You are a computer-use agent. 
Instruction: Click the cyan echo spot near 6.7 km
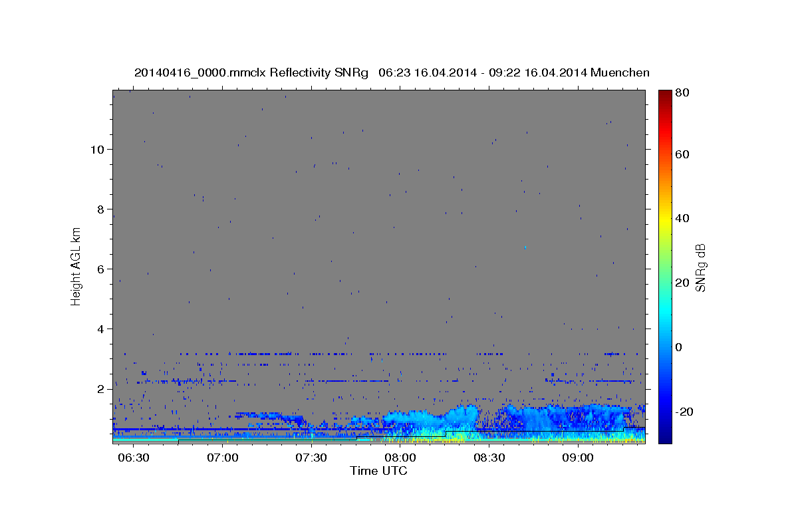coord(525,247)
